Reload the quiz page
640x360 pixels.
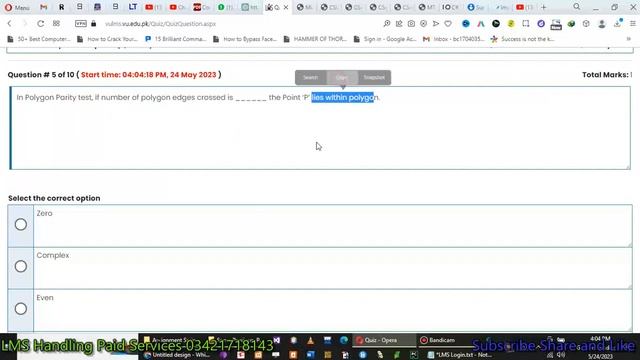pyautogui.click(x=40, y=24)
